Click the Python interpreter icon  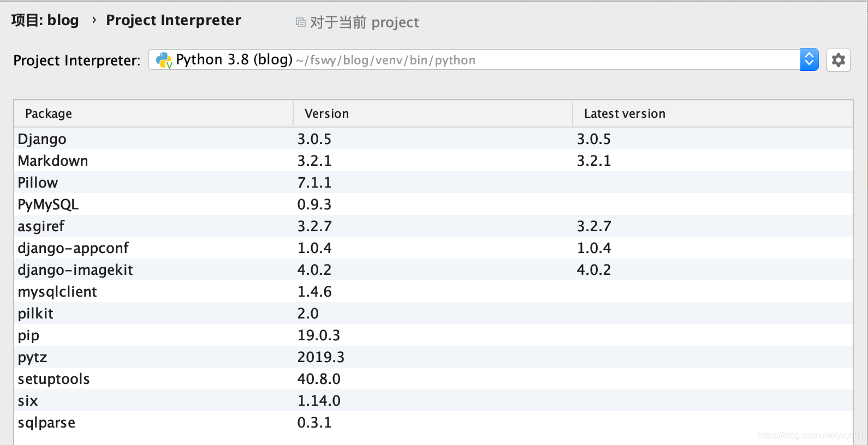(x=164, y=60)
